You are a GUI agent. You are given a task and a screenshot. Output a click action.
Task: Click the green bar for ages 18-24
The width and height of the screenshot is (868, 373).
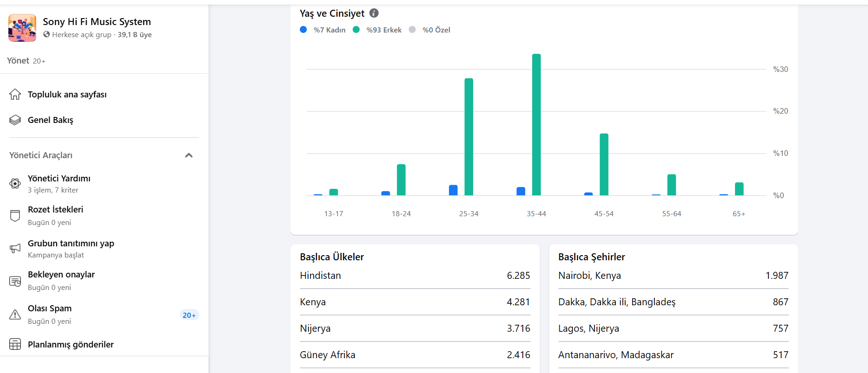(x=401, y=180)
